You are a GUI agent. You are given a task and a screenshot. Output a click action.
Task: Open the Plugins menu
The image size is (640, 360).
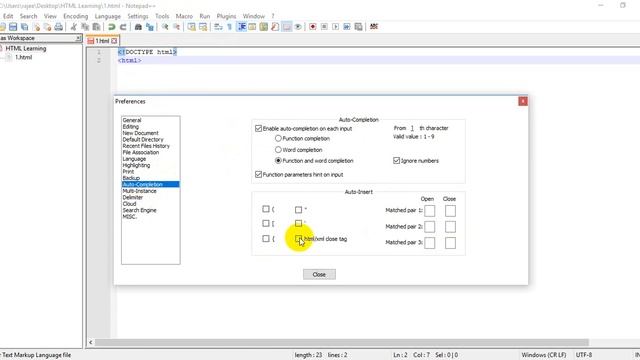tap(226, 16)
